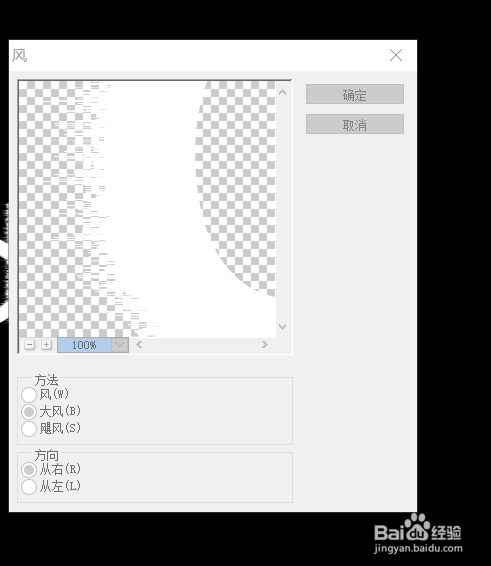Click the preview scroll right arrow
This screenshot has width=491, height=566.
point(265,345)
